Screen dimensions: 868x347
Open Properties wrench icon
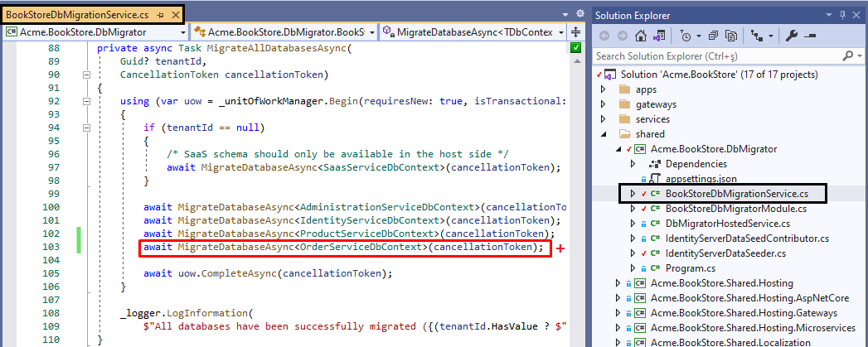792,36
